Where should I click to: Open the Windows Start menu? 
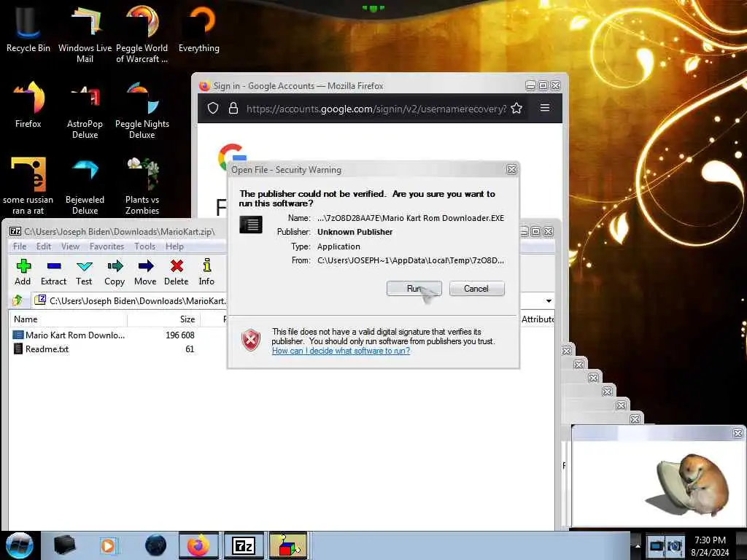[x=20, y=545]
